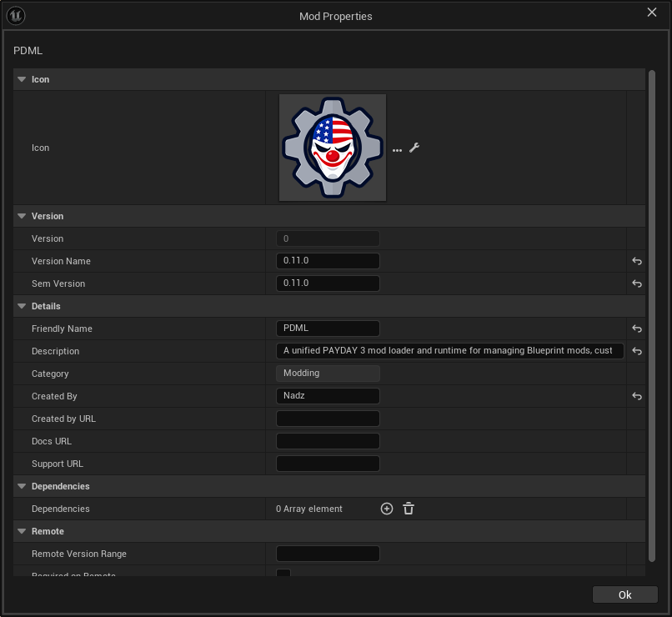Remove all Dependencies elements with trash icon
Viewport: 672px width, 617px height.
pos(409,509)
